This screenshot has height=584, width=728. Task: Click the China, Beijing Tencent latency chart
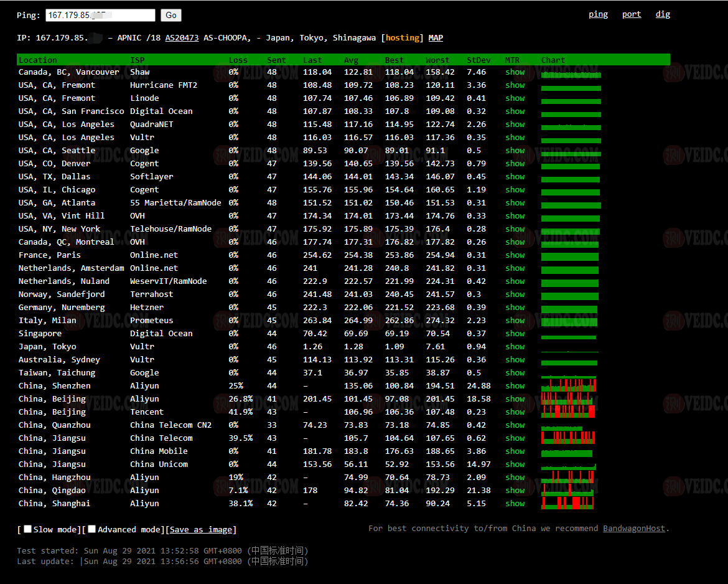point(568,412)
